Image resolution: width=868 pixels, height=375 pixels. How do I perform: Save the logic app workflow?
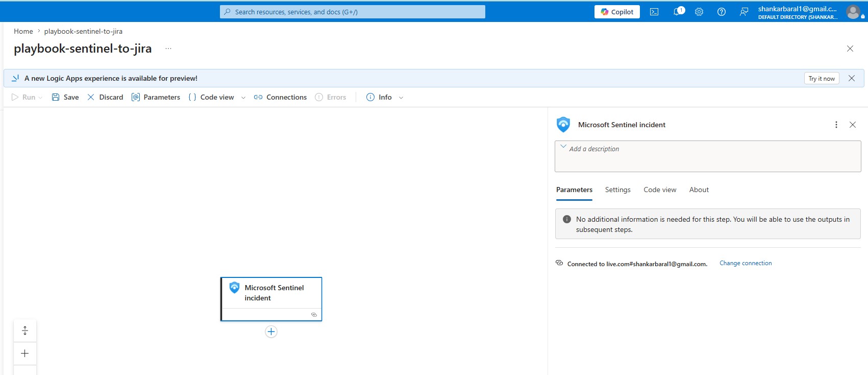pos(65,97)
